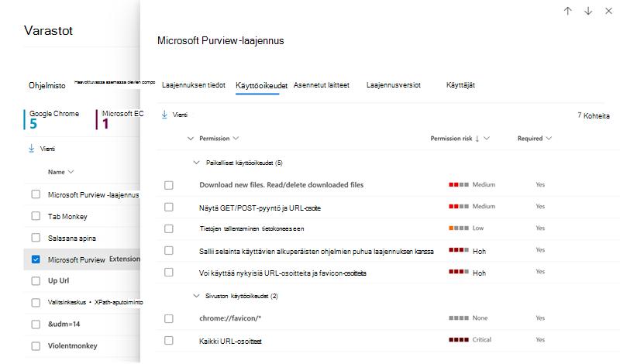
Task: Click the chrome://favicon/* permission text
Action: coord(230,318)
